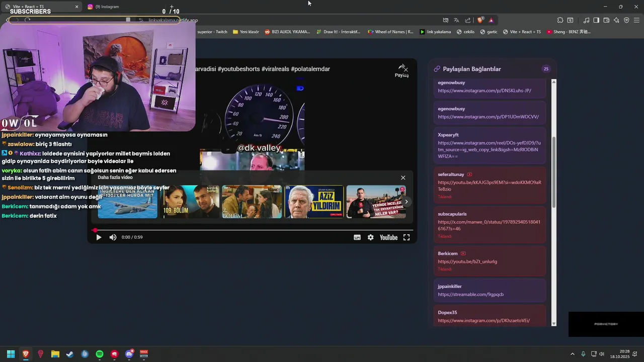Toggle subtitles in YouTube player
The width and height of the screenshot is (644, 362).
(x=357, y=237)
